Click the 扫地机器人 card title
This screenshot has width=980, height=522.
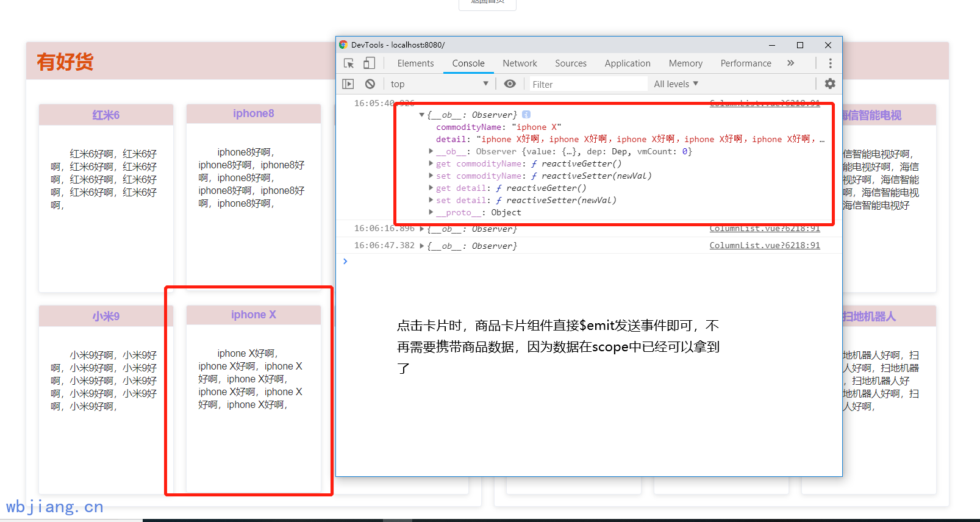pos(868,316)
